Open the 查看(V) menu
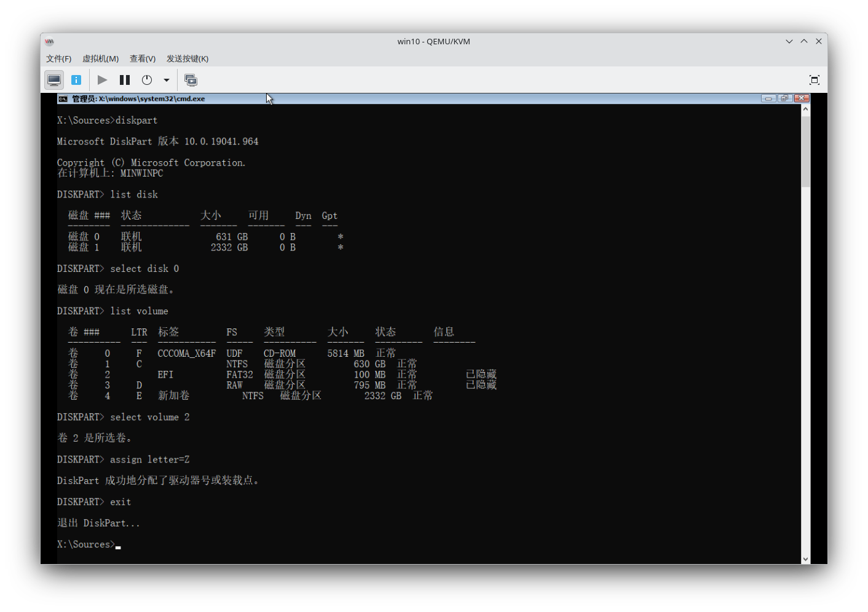Screen dimensions: 868x612 (143, 58)
